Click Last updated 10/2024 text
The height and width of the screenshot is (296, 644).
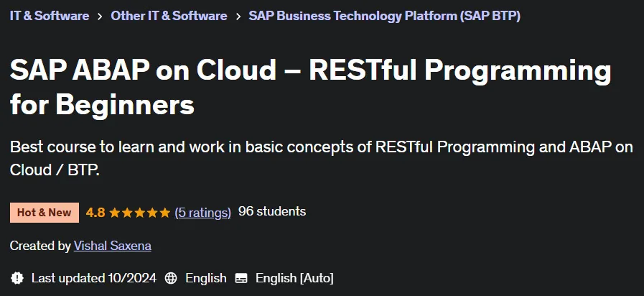[94, 278]
